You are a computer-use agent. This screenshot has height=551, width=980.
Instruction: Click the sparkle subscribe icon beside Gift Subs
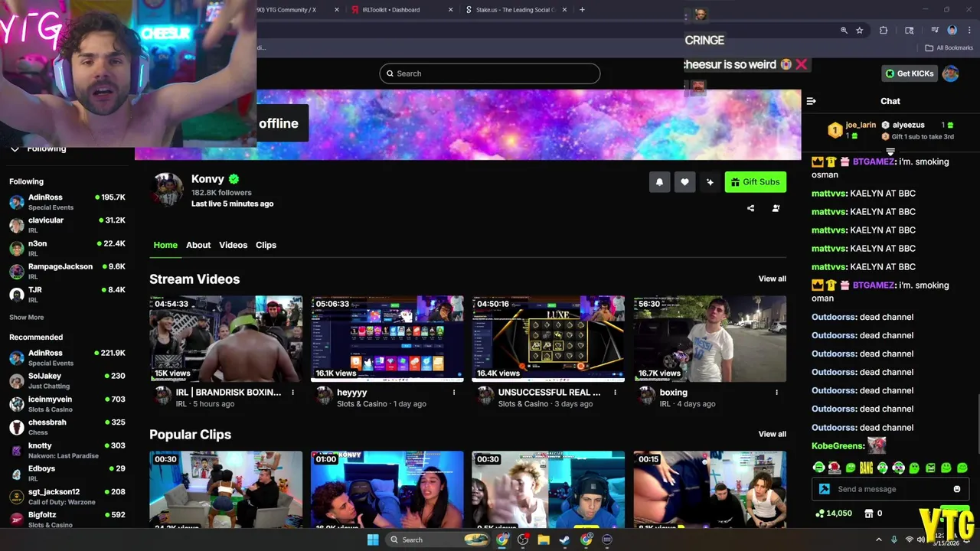tap(710, 182)
